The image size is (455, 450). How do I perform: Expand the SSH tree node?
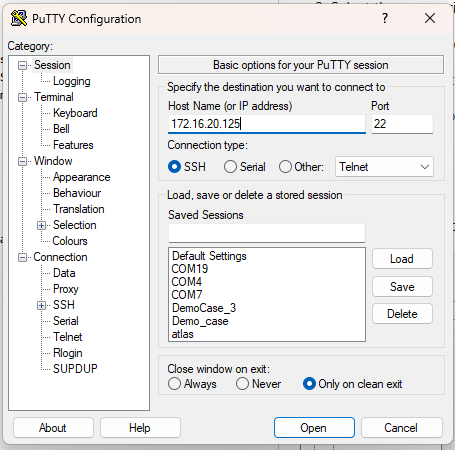coord(41,305)
